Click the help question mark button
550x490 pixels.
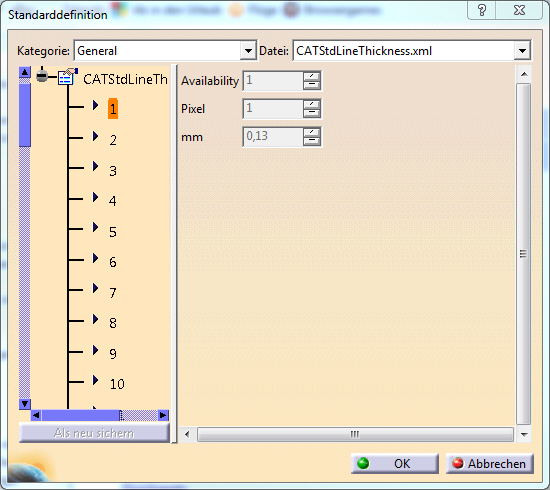coord(482,10)
